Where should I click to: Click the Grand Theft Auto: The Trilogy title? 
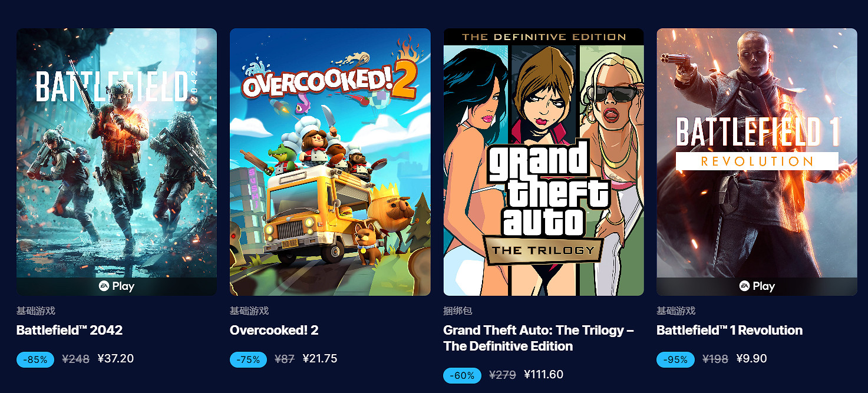point(538,338)
